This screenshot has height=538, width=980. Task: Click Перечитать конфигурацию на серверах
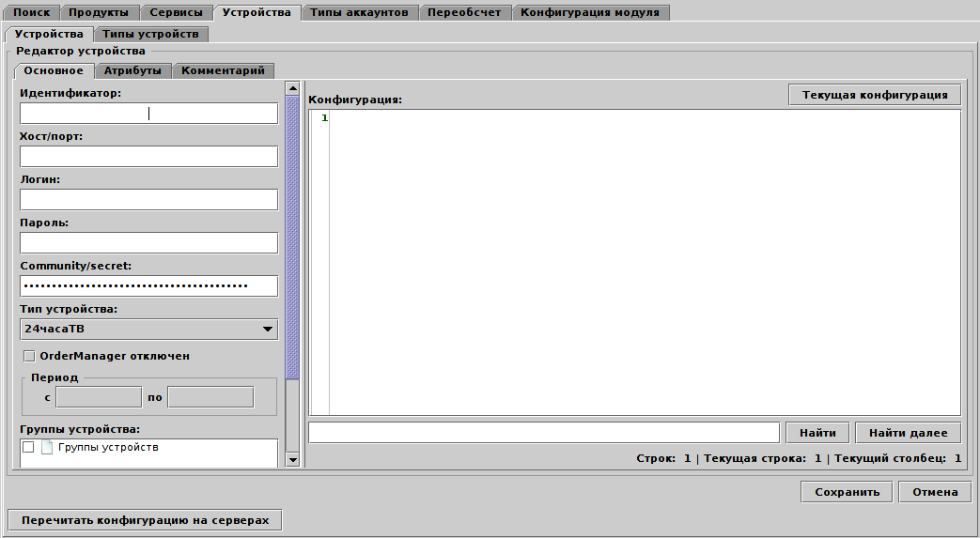pos(145,520)
